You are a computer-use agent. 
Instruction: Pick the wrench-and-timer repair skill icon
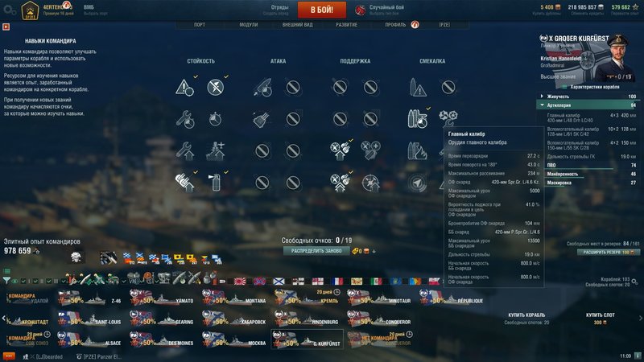coord(184,119)
